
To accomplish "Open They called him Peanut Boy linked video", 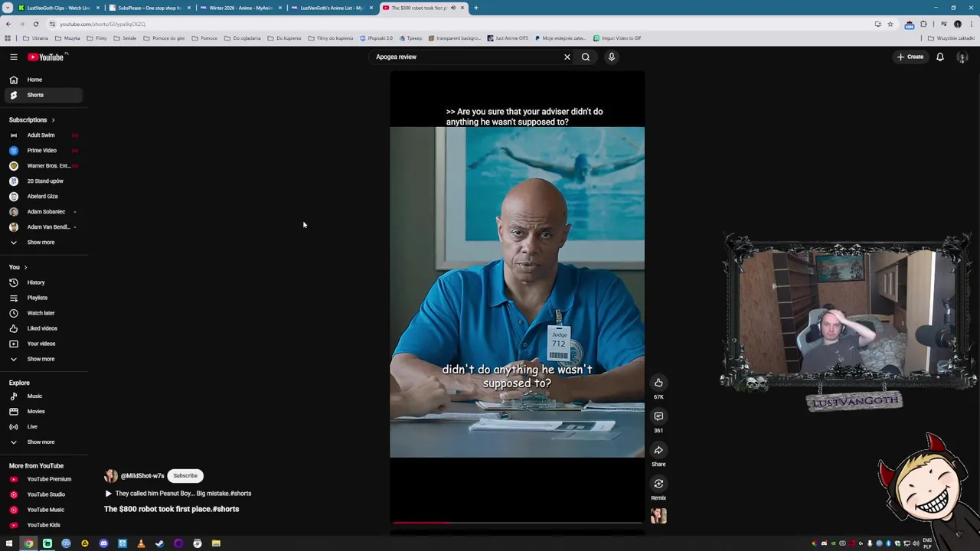I will (x=178, y=494).
